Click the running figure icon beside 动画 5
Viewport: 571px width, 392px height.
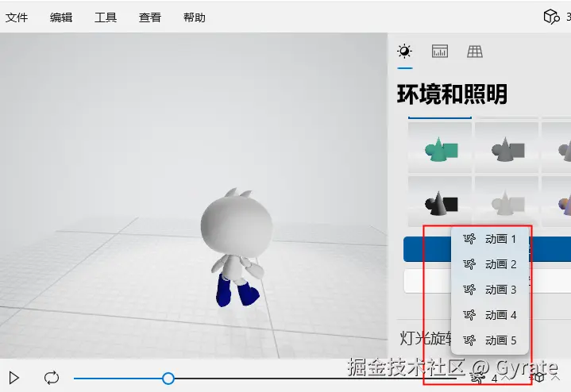point(469,340)
